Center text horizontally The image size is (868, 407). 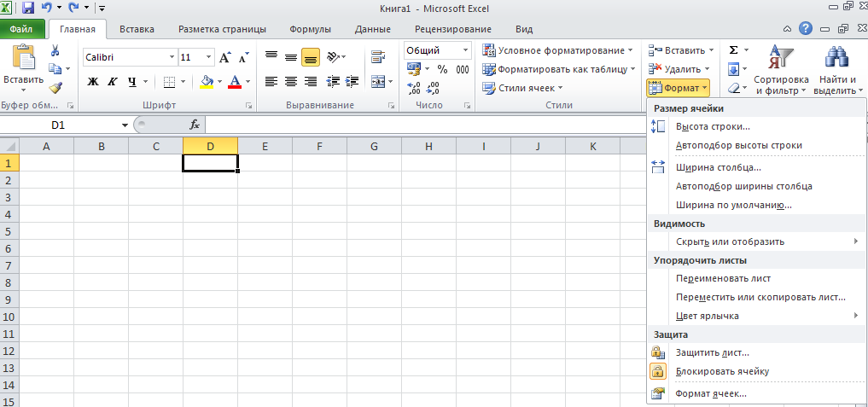pos(291,82)
